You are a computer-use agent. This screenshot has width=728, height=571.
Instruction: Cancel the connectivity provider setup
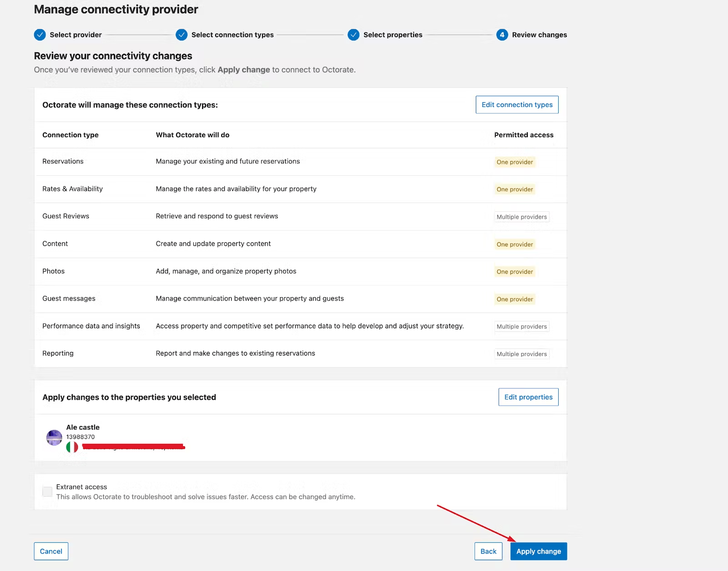[51, 551]
